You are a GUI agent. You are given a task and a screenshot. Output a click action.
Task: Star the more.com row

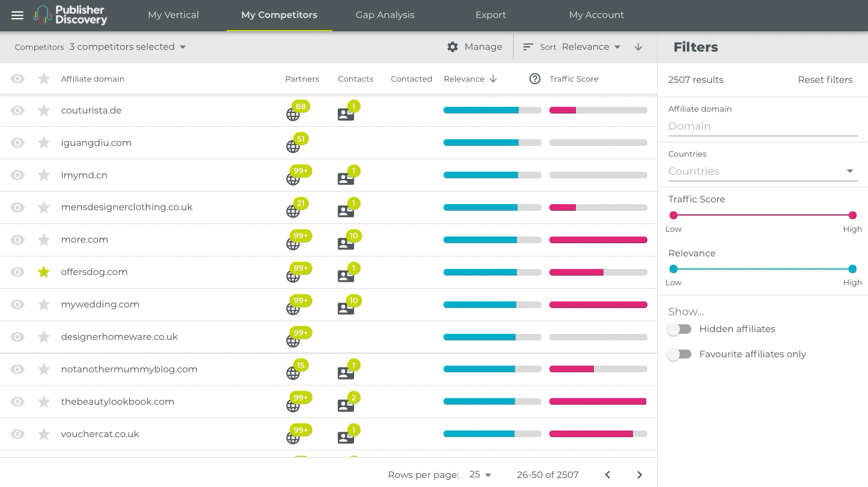point(44,240)
